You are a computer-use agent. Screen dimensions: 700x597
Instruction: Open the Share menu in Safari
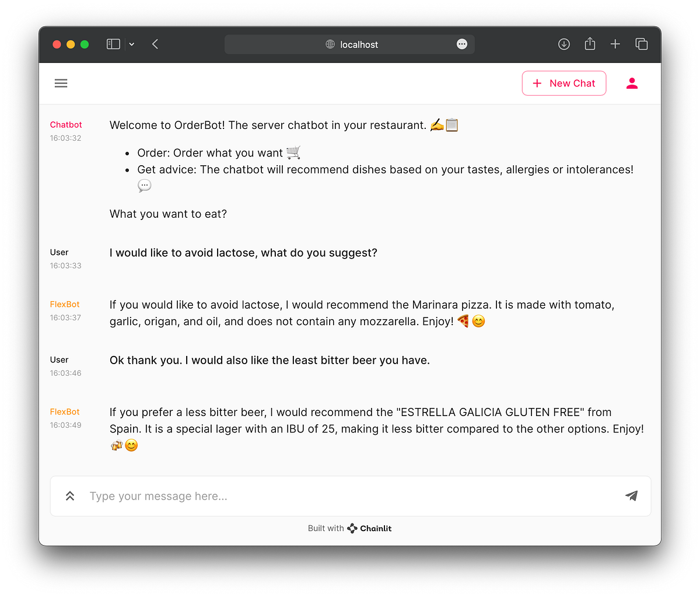click(x=589, y=44)
